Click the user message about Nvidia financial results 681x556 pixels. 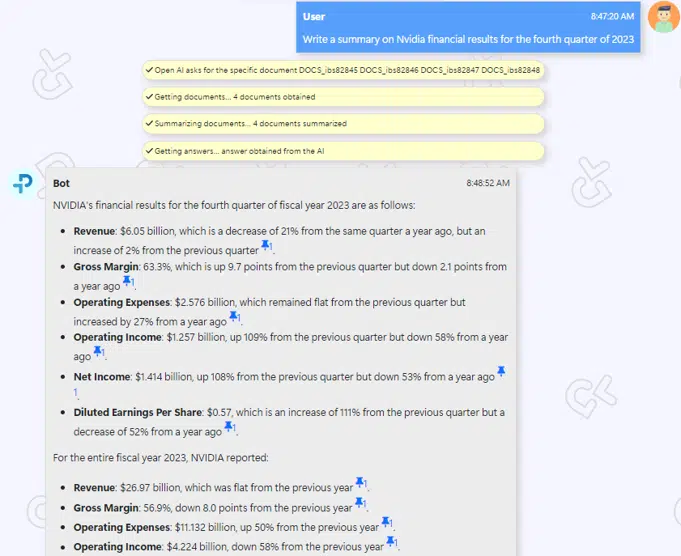(468, 39)
